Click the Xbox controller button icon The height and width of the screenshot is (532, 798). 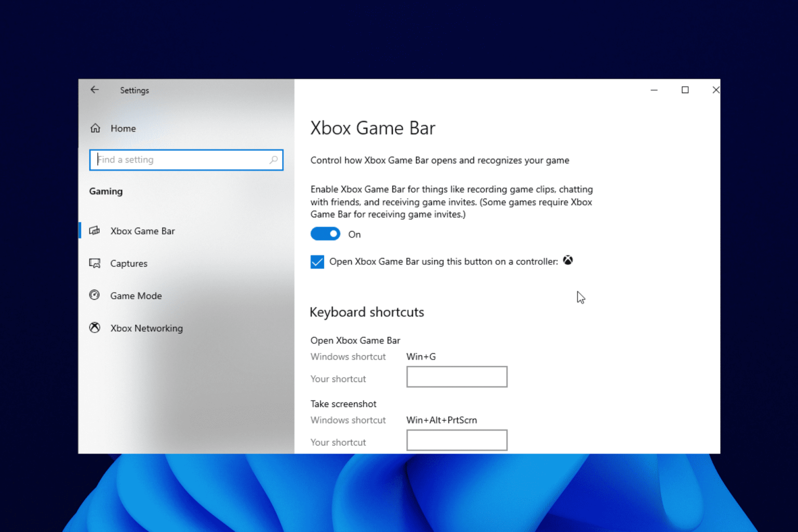coord(568,260)
